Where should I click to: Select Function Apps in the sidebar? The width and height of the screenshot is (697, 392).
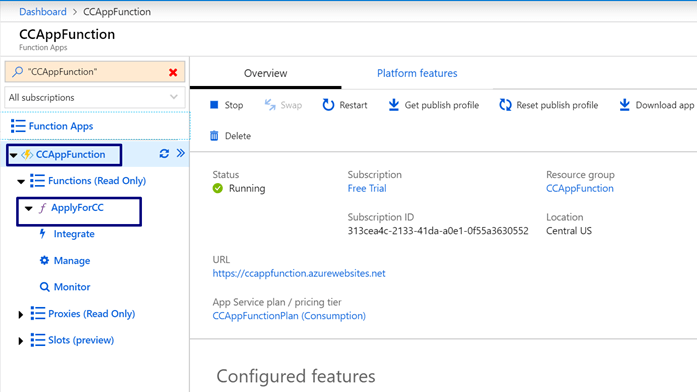click(x=61, y=126)
